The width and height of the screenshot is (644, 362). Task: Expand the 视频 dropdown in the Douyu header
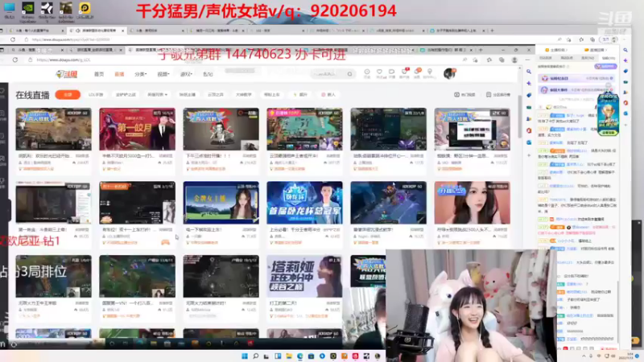(163, 74)
